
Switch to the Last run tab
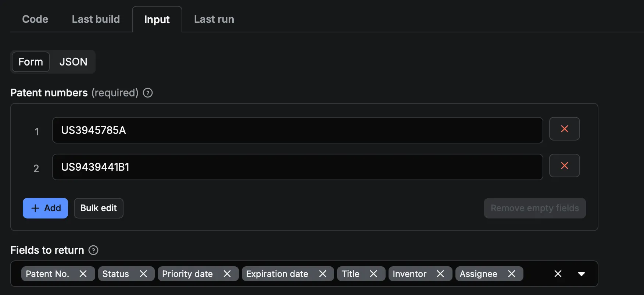click(x=214, y=19)
